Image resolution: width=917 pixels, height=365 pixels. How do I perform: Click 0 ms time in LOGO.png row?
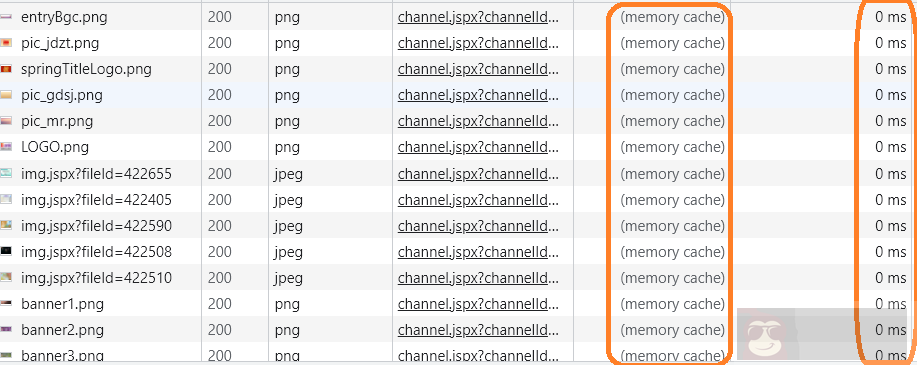891,147
